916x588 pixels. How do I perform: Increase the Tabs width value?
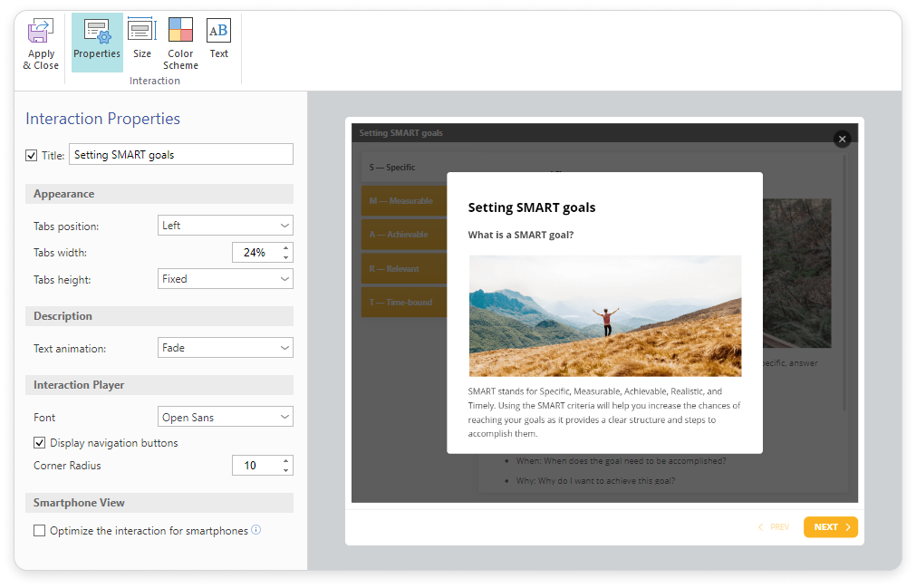point(286,248)
